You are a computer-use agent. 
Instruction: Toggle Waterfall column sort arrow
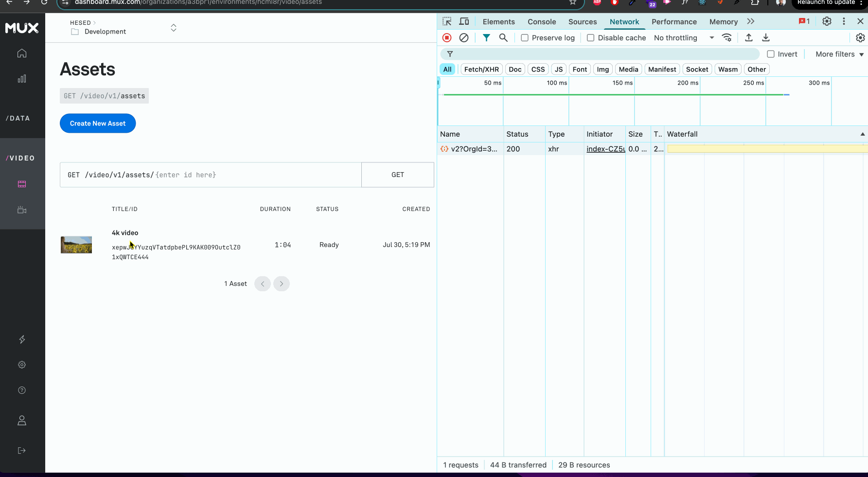863,134
